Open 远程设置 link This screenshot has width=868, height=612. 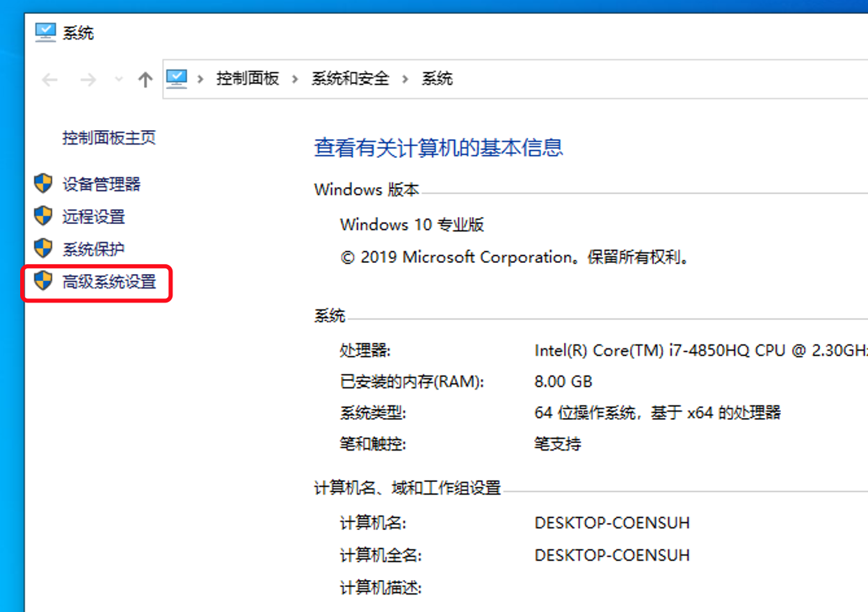(x=94, y=216)
